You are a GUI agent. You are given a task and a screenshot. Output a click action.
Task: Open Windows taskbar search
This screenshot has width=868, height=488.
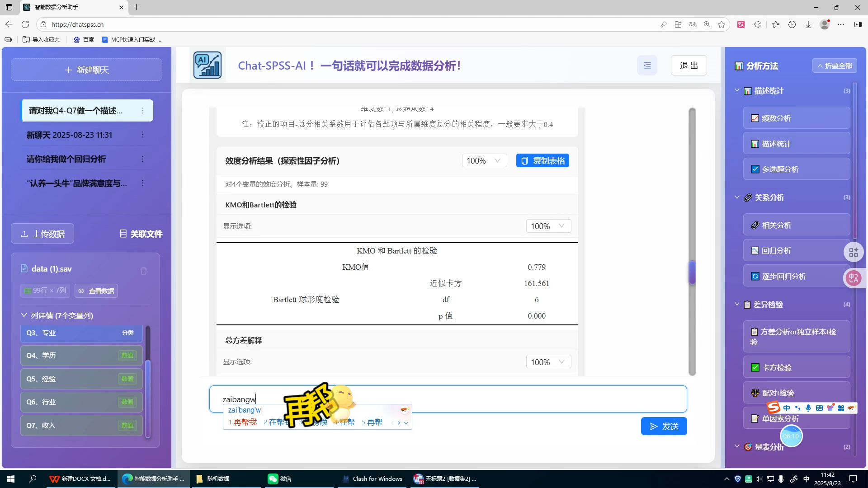tap(33, 479)
